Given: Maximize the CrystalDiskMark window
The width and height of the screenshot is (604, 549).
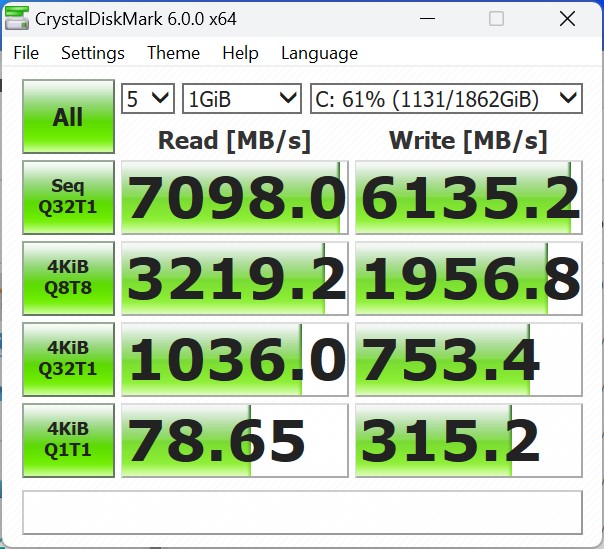Looking at the screenshot, I should tap(496, 18).
